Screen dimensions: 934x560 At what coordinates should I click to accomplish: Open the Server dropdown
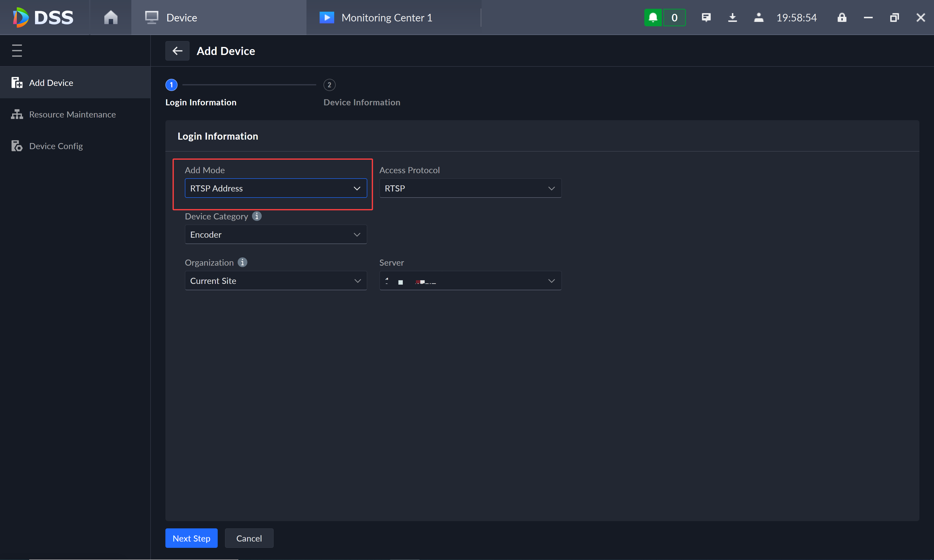pos(470,280)
